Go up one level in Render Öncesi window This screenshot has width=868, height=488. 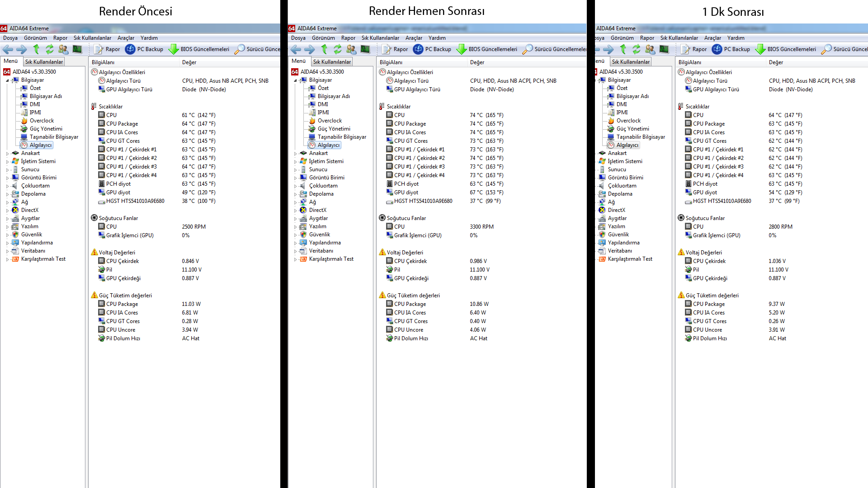pos(36,49)
